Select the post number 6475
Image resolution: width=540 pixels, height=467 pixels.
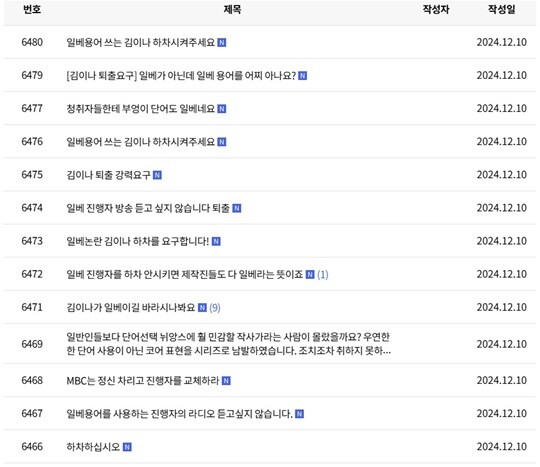[32, 175]
